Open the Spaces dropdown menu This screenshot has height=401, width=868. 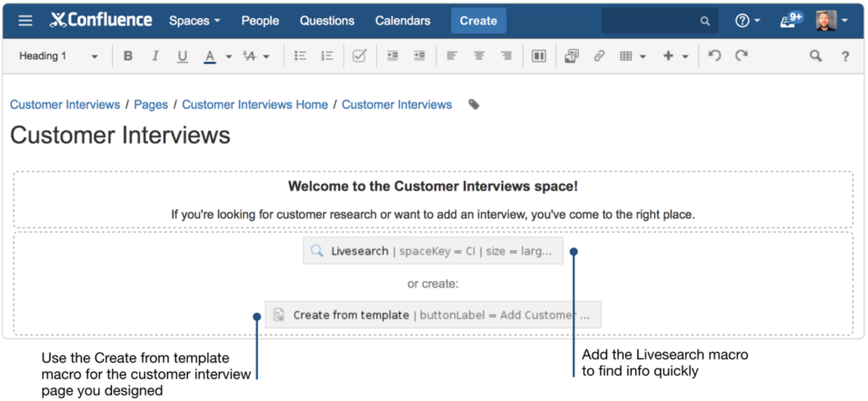click(195, 21)
